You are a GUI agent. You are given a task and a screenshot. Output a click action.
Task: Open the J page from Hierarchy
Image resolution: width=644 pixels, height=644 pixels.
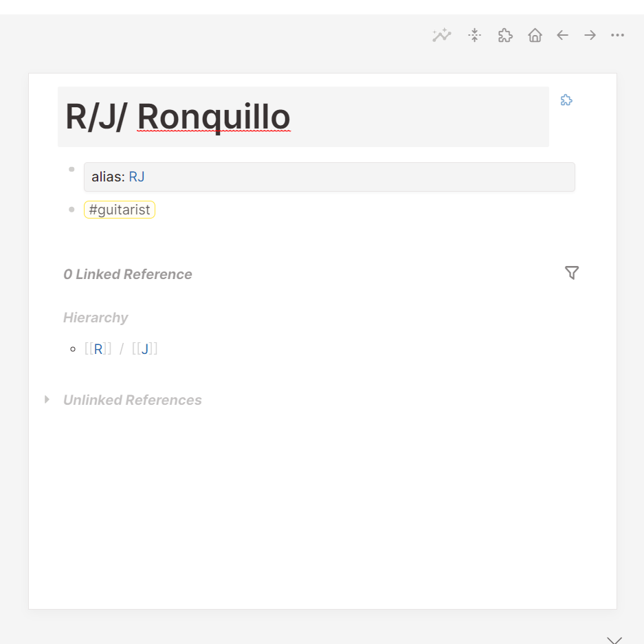pos(144,348)
